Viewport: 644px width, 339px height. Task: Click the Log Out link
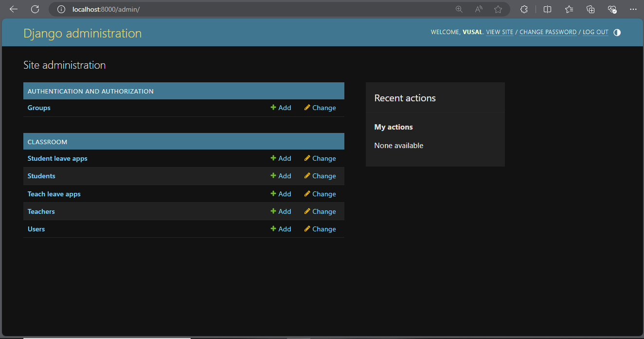pyautogui.click(x=595, y=32)
